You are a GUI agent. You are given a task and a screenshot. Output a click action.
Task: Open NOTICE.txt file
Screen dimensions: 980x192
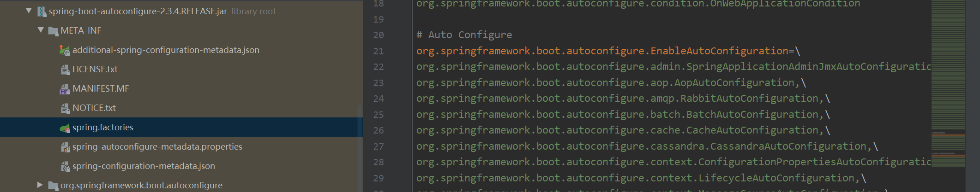click(x=94, y=108)
